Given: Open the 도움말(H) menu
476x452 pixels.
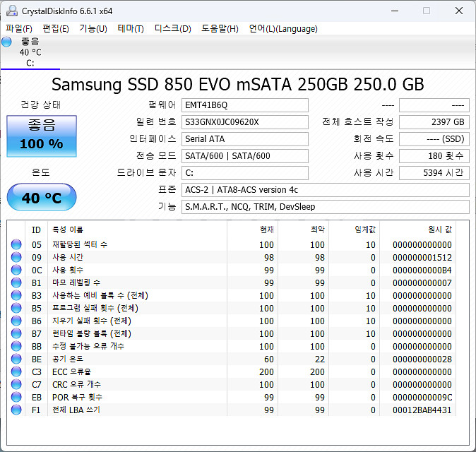Looking at the screenshot, I should point(220,29).
